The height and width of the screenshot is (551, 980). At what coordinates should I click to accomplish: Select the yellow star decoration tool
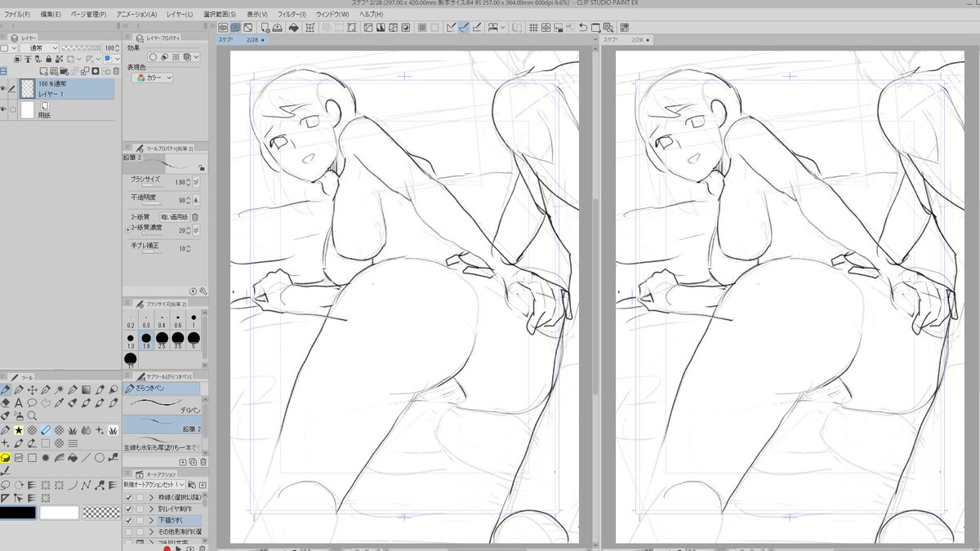click(18, 430)
